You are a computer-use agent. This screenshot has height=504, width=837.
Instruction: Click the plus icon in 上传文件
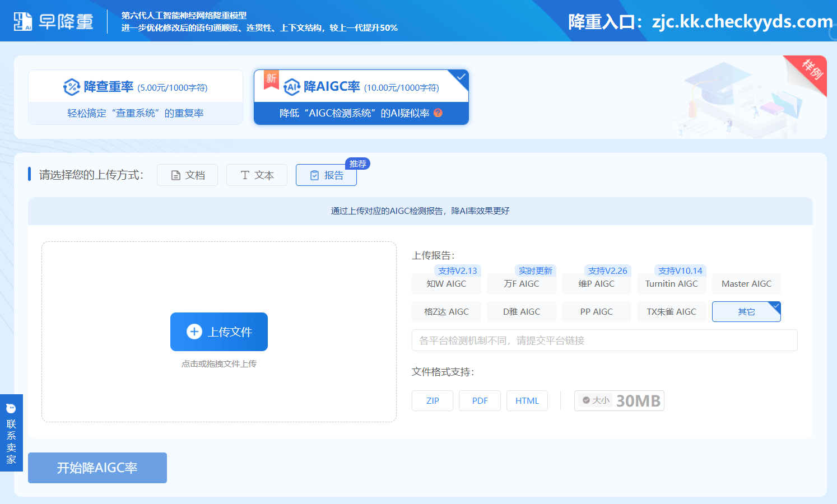(x=194, y=332)
